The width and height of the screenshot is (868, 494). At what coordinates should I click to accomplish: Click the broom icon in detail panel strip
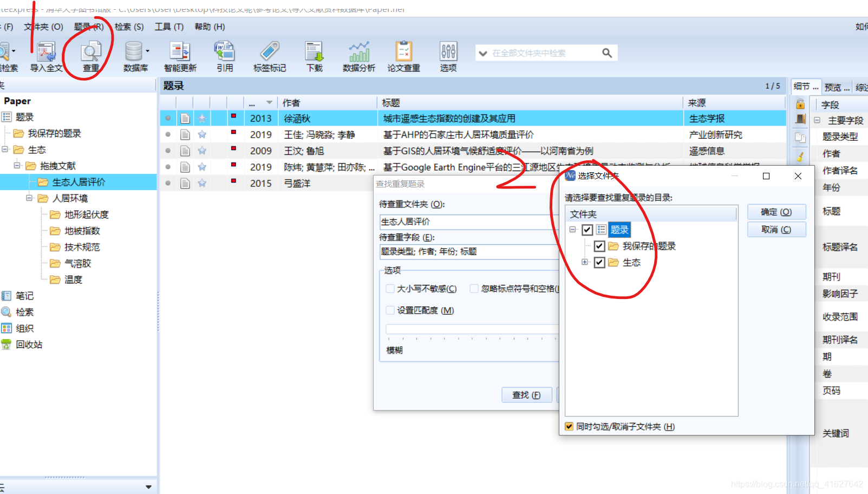pos(800,156)
